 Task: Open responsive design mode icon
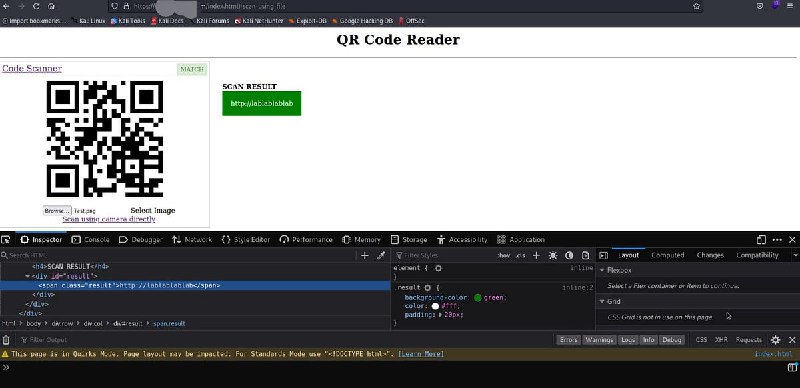761,239
